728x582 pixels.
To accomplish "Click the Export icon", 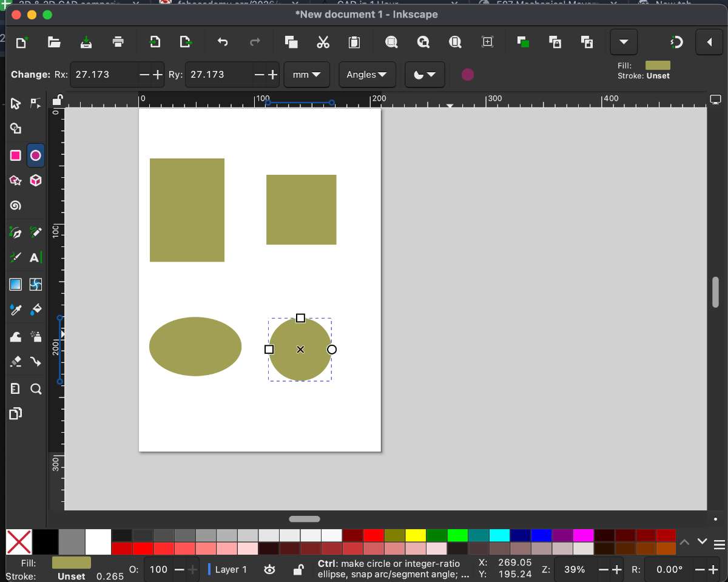I will point(186,42).
